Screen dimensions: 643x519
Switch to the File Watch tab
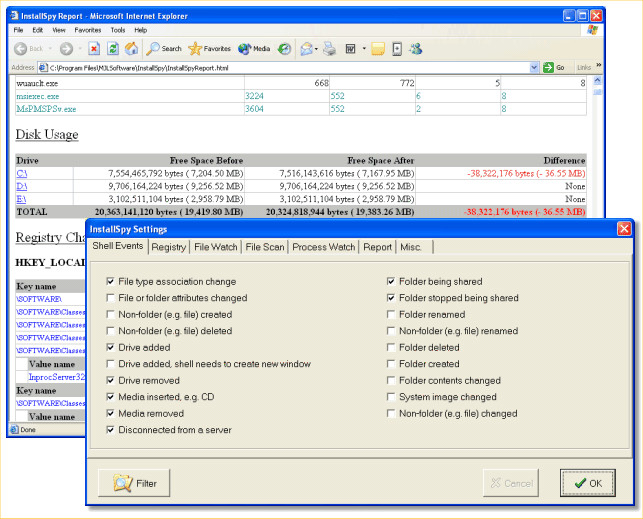pyautogui.click(x=216, y=247)
